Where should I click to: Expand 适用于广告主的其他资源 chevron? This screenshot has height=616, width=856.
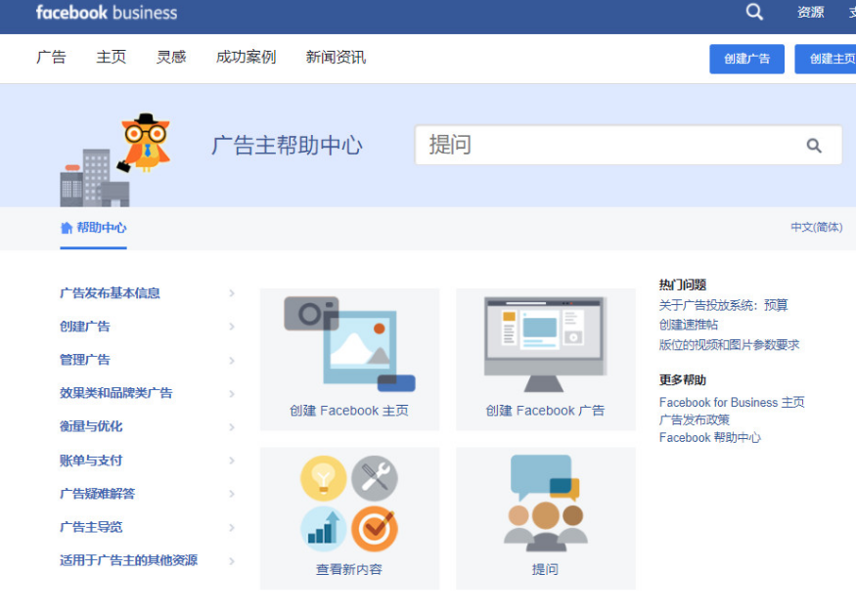coord(232,561)
